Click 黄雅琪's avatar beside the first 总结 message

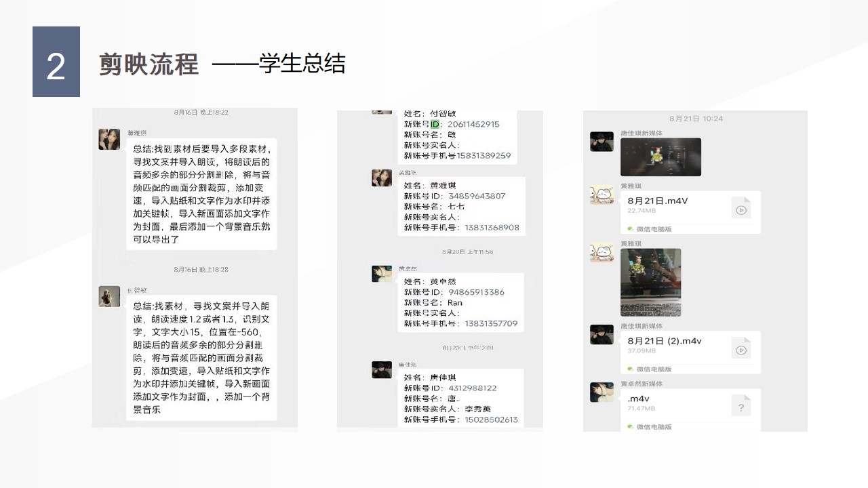[x=109, y=139]
